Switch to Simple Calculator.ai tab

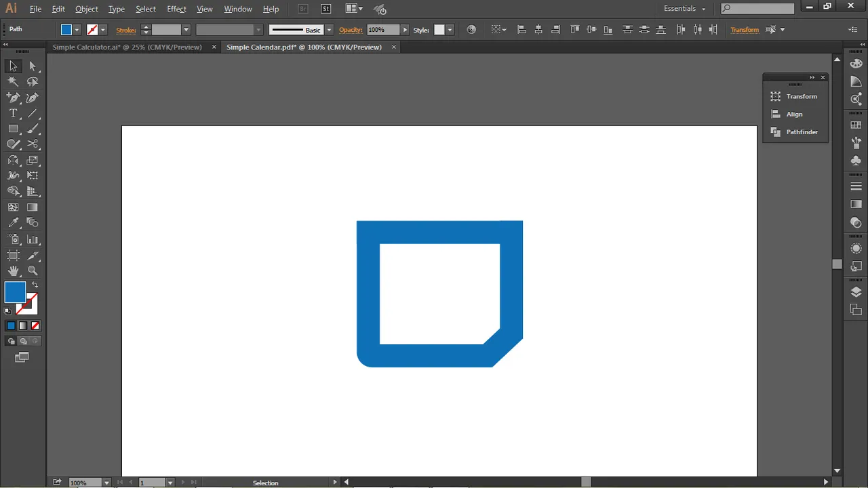[x=127, y=47]
